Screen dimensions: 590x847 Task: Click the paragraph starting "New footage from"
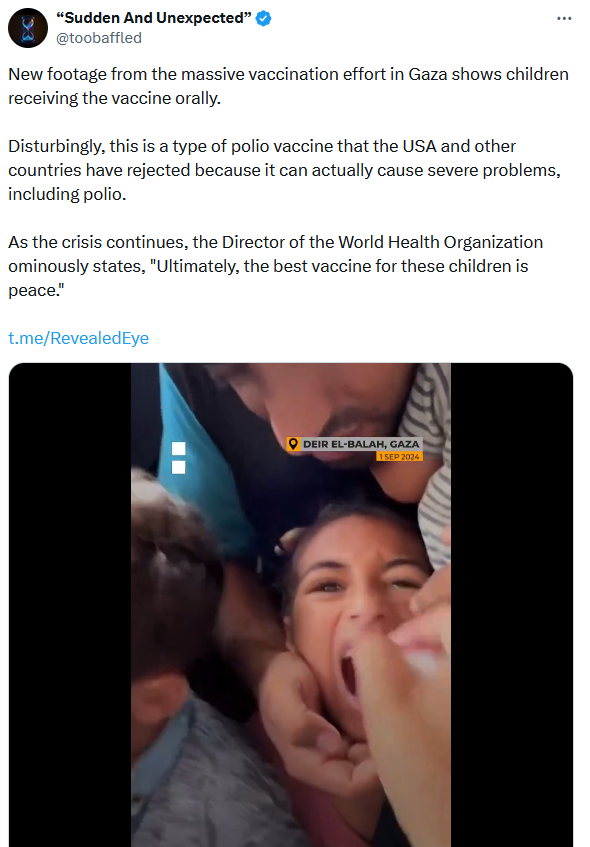tap(289, 86)
